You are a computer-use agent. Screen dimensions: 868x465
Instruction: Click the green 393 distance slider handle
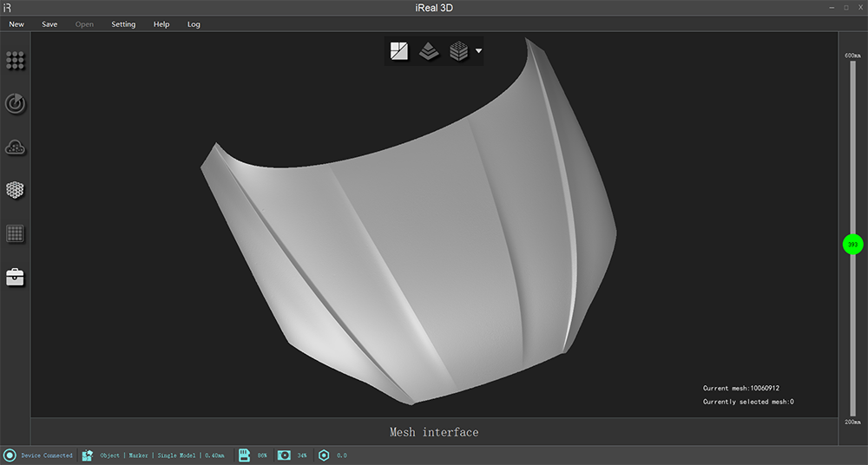tap(852, 245)
